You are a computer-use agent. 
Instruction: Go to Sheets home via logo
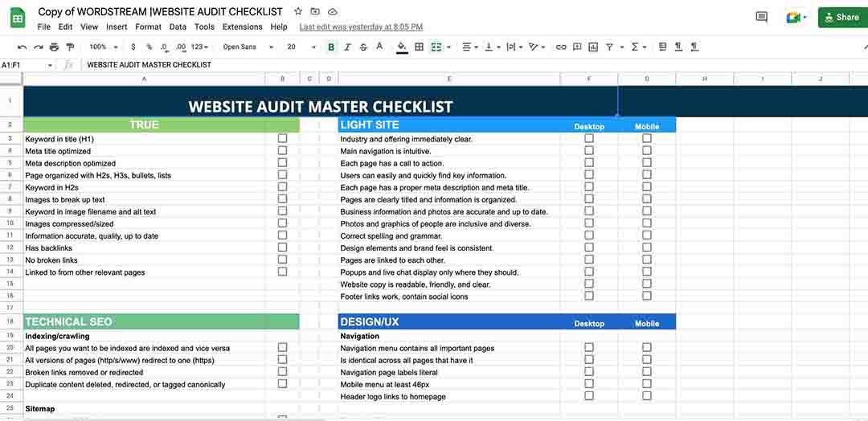17,18
